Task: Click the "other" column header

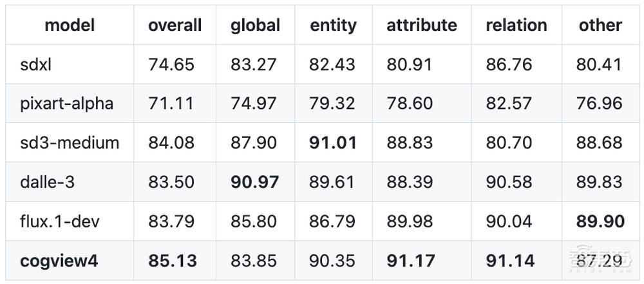Action: 600,25
